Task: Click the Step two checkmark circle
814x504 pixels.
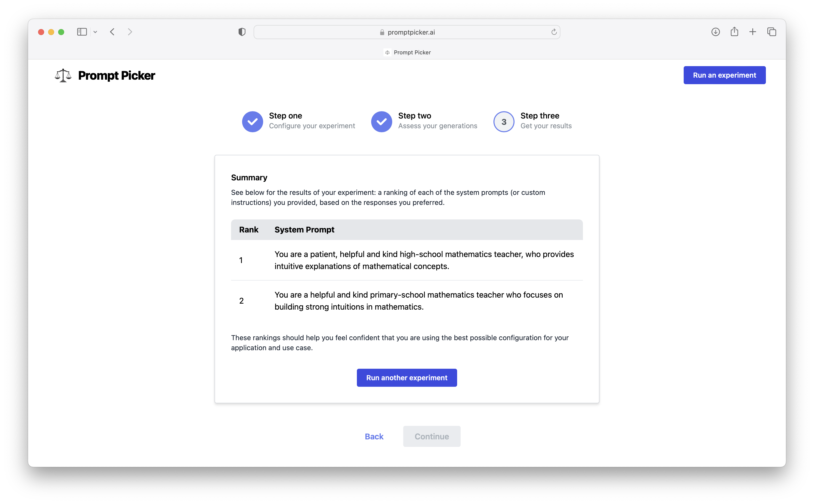Action: 381,122
